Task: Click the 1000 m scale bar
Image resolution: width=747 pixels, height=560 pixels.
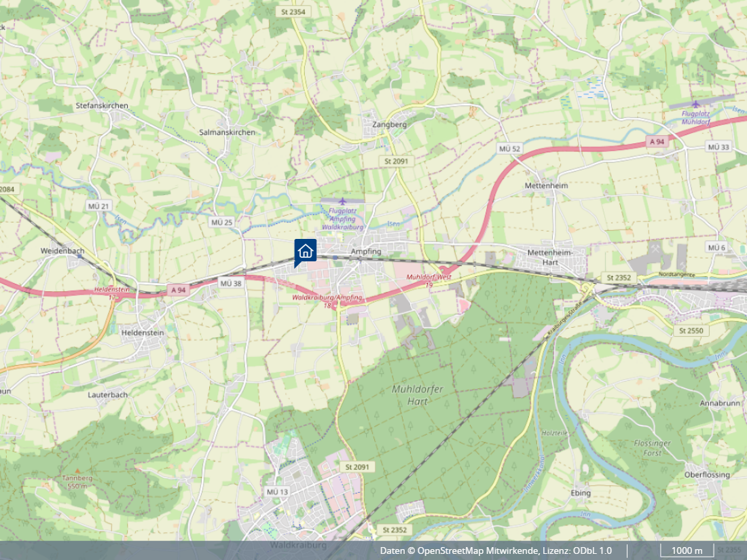Action: (687, 550)
